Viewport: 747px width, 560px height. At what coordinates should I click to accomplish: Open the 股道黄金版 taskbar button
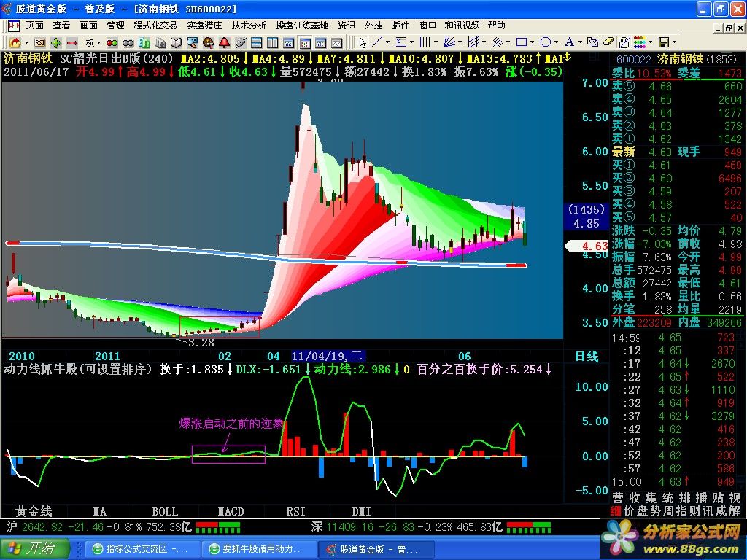click(376, 549)
